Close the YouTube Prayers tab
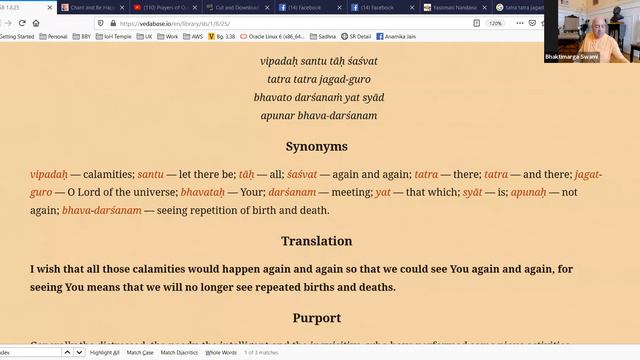This screenshot has width=640, height=360. pyautogui.click(x=195, y=7)
